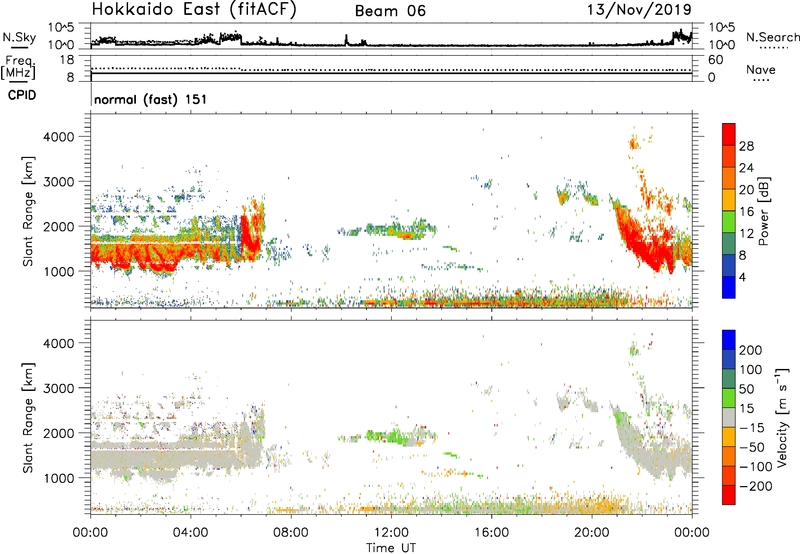Screen dimensions: 800x554
Task: Click the red bottom of velocity colorbar
Action: pyautogui.click(x=729, y=495)
